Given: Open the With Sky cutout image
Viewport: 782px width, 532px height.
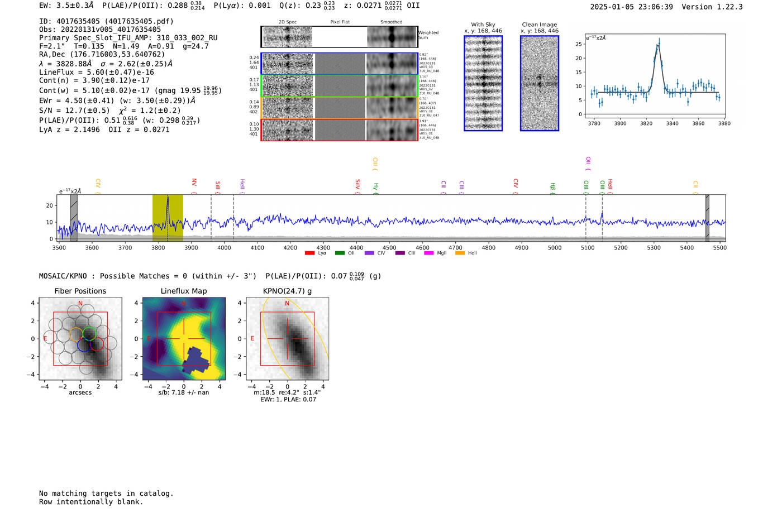Looking at the screenshot, I should (483, 83).
